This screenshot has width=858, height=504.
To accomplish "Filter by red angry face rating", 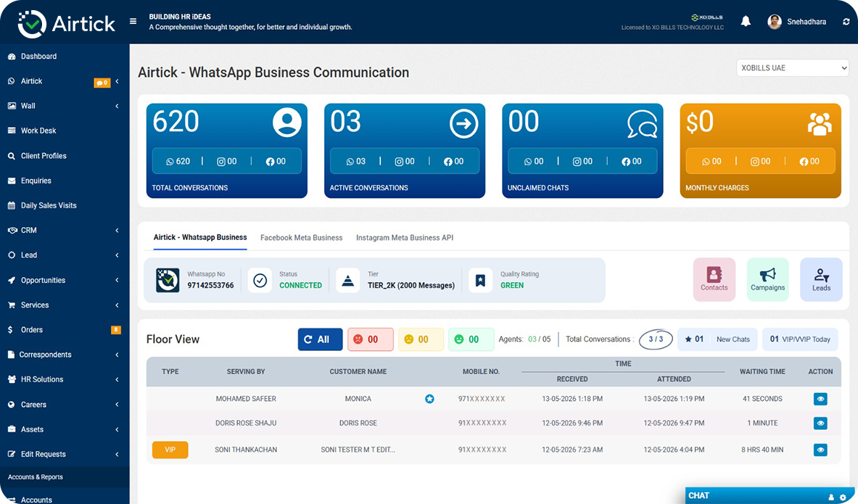I will (371, 339).
